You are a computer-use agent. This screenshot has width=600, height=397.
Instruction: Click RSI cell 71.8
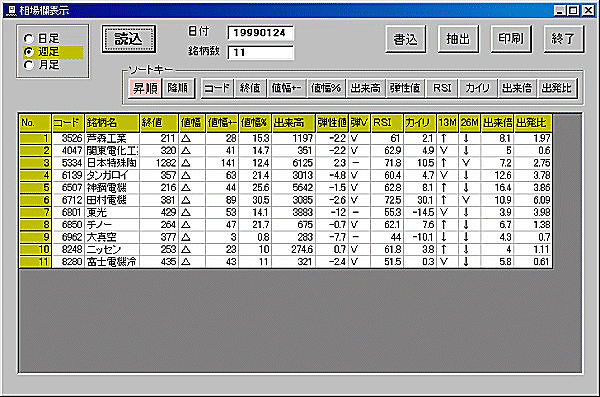pos(387,163)
